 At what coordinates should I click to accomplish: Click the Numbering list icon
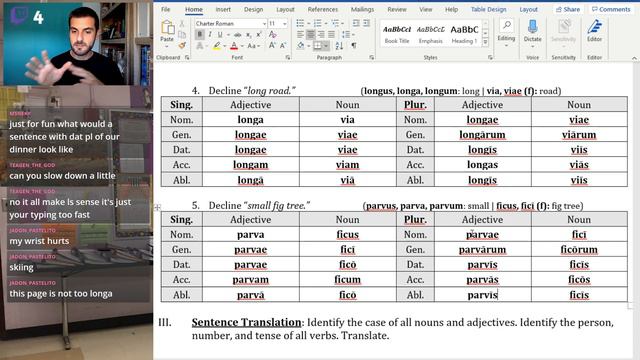point(317,23)
